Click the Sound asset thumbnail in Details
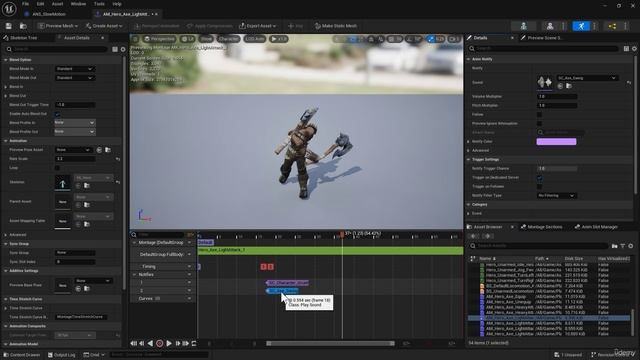This screenshot has height=360, width=640. pos(544,82)
